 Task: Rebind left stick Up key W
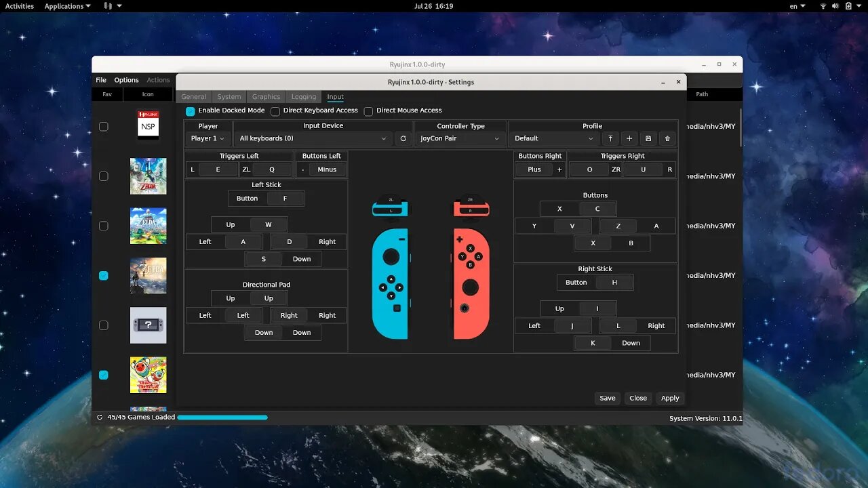(269, 224)
